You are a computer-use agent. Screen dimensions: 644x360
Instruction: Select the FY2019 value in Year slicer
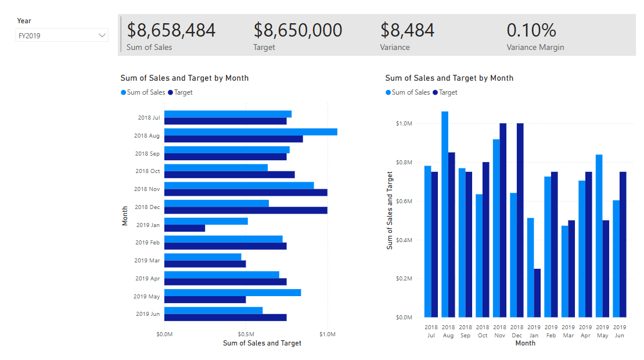[x=30, y=36]
